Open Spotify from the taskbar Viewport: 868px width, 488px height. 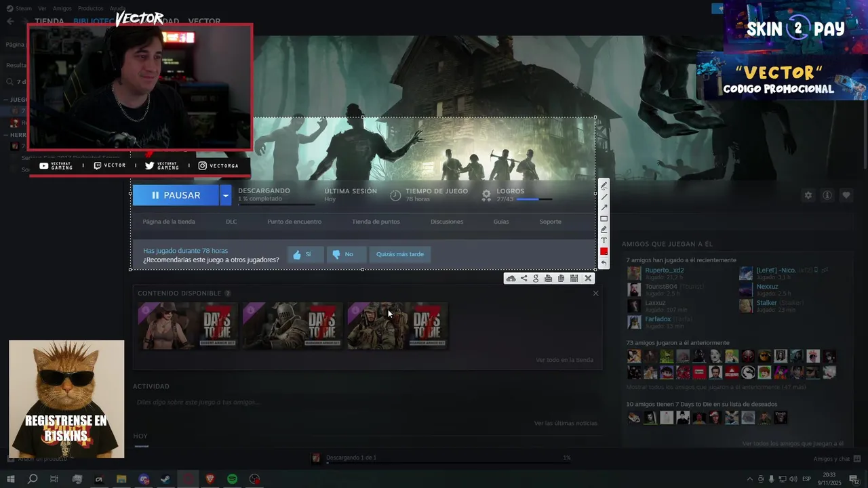point(232,479)
